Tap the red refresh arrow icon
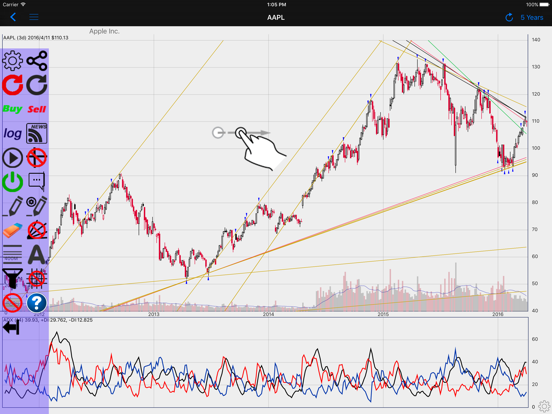 coord(12,85)
